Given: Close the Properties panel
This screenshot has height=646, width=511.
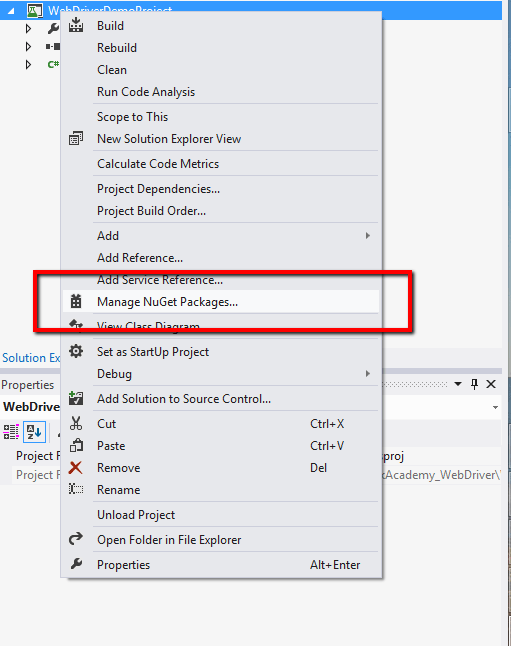Looking at the screenshot, I should [491, 384].
